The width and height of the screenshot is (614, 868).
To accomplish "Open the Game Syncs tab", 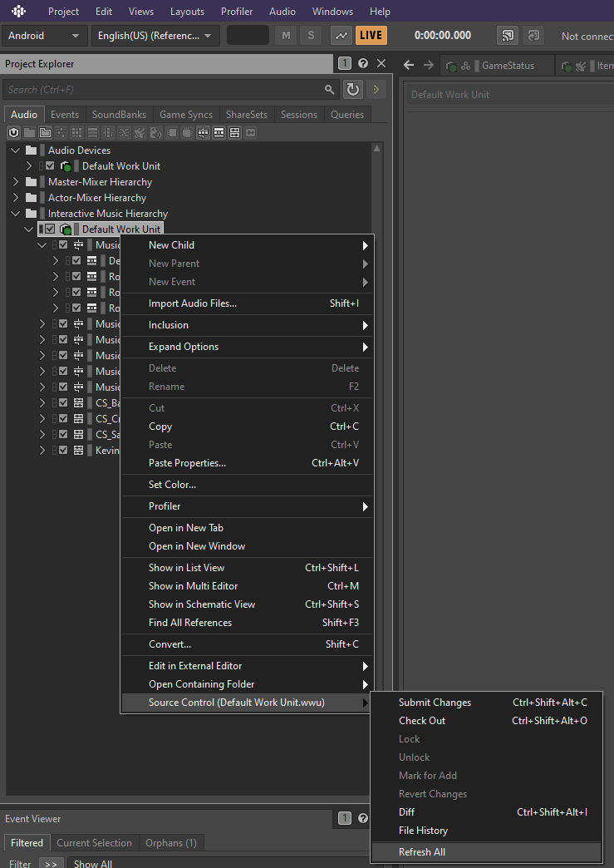I will tap(186, 115).
